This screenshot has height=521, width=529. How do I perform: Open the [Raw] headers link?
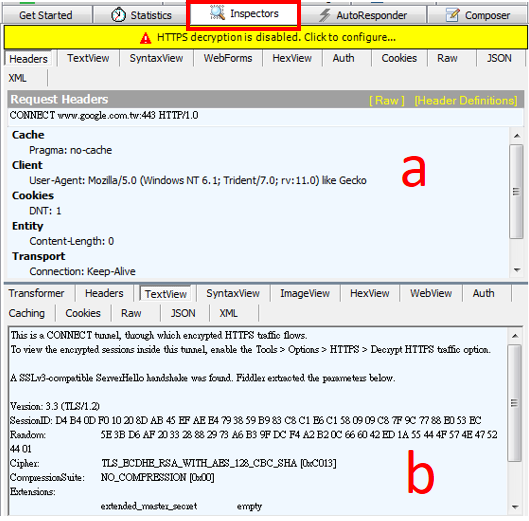point(387,100)
